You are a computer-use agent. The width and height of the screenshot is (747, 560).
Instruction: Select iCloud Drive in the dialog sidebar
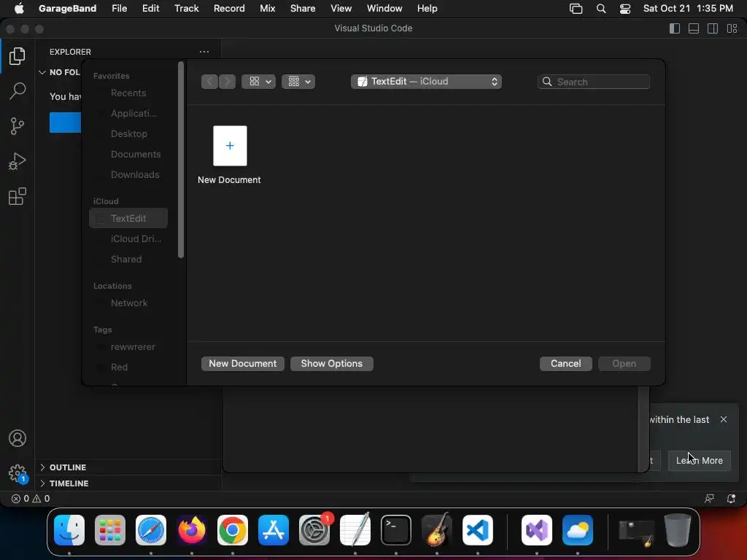point(128,238)
